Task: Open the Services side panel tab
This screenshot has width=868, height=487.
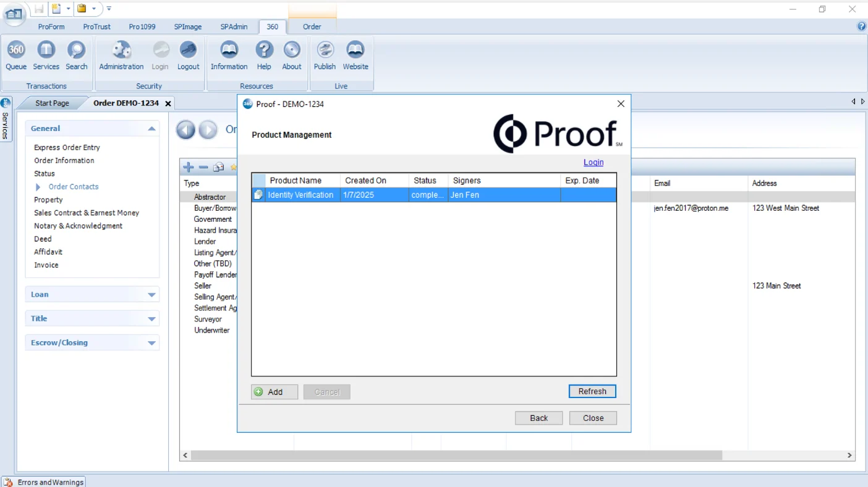Action: pyautogui.click(x=6, y=120)
